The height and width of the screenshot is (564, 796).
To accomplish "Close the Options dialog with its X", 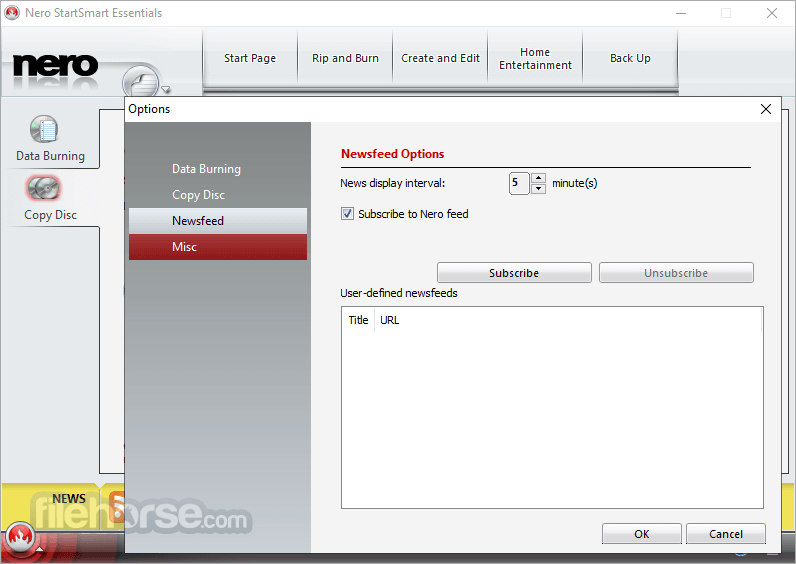I will pos(766,109).
